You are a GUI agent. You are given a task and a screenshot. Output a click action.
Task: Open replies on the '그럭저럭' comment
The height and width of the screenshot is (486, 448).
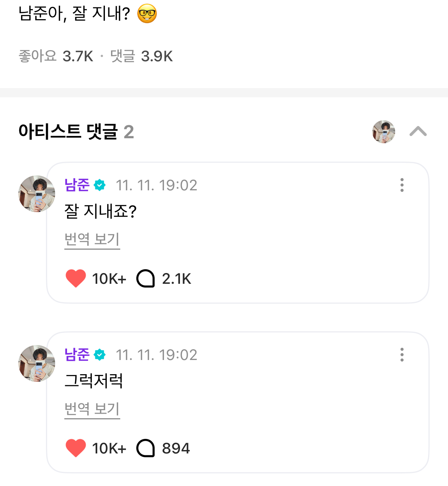pos(146,448)
